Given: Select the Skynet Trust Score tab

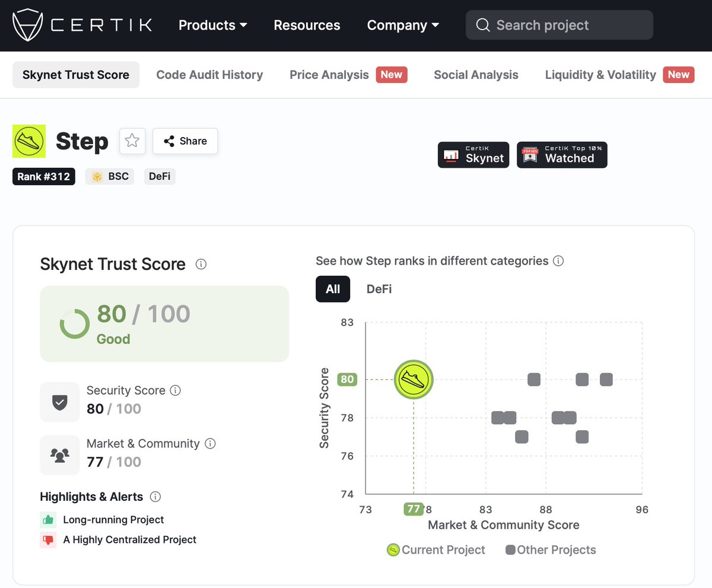Looking at the screenshot, I should (x=76, y=75).
